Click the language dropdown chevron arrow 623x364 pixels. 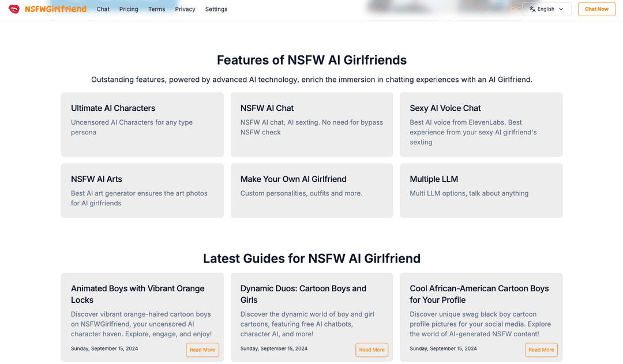[x=561, y=9]
